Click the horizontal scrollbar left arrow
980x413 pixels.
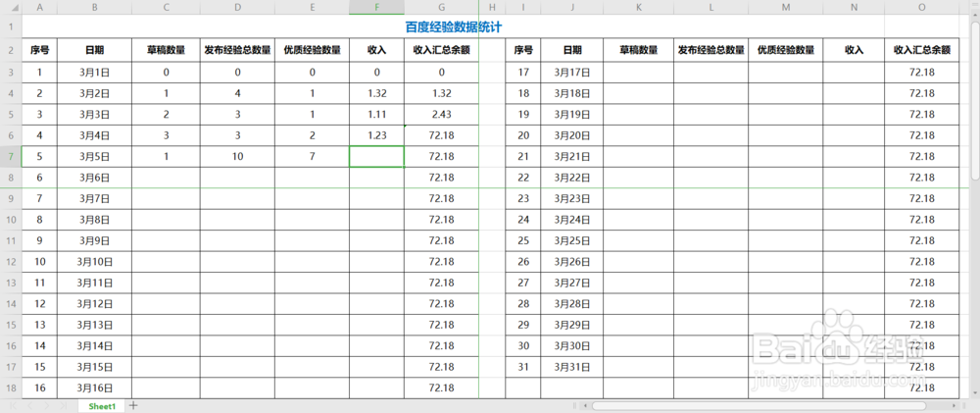click(x=584, y=405)
